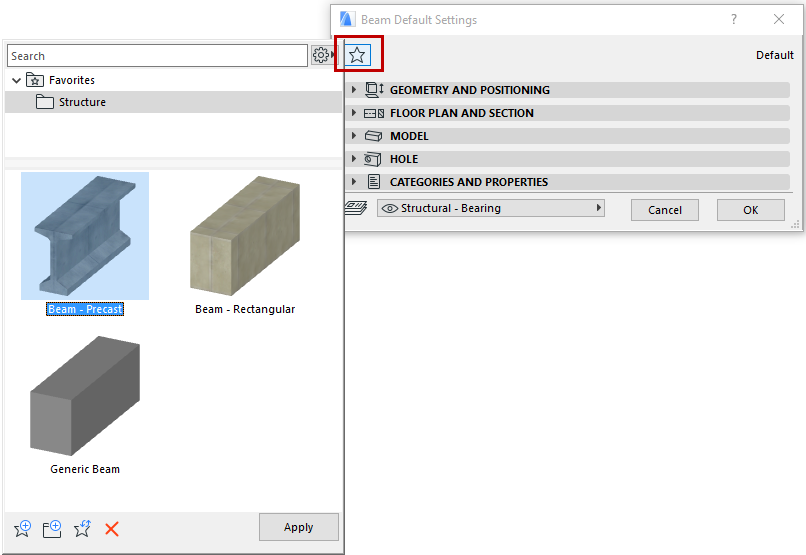This screenshot has width=806, height=555.
Task: Click the Geometry and Positioning panel icon
Action: 374,90
